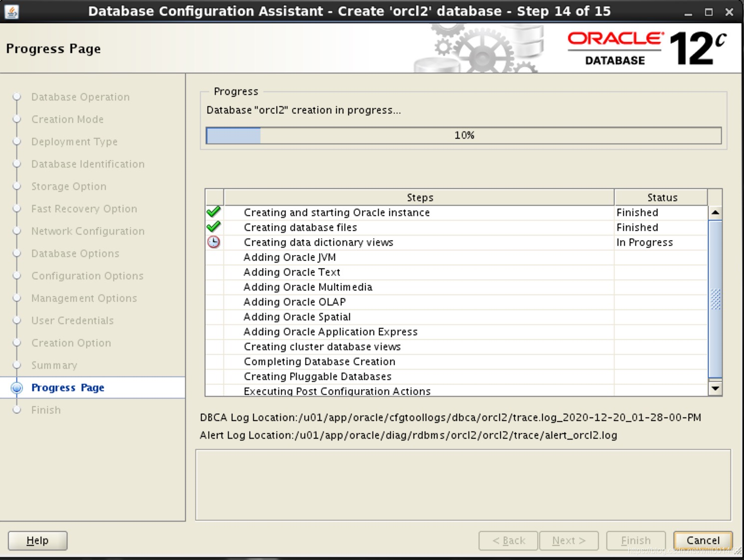Click row 'Creating data dictionary views'
The image size is (744, 560).
tap(456, 243)
